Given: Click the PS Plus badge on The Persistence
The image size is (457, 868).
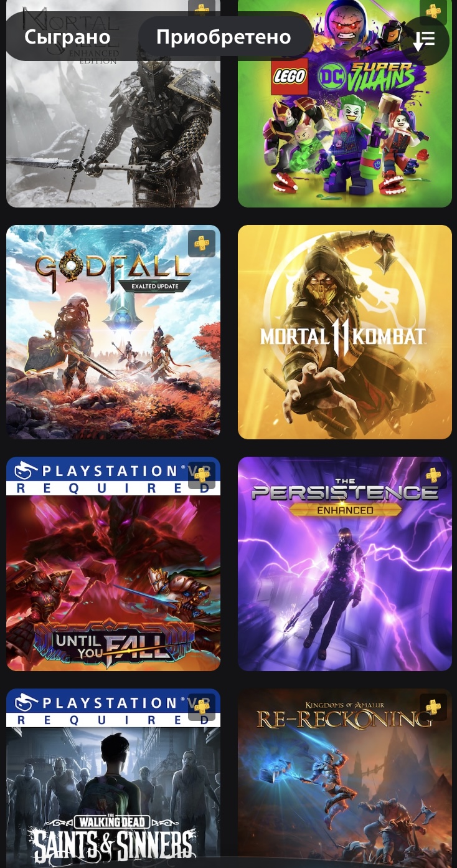Looking at the screenshot, I should tap(433, 475).
